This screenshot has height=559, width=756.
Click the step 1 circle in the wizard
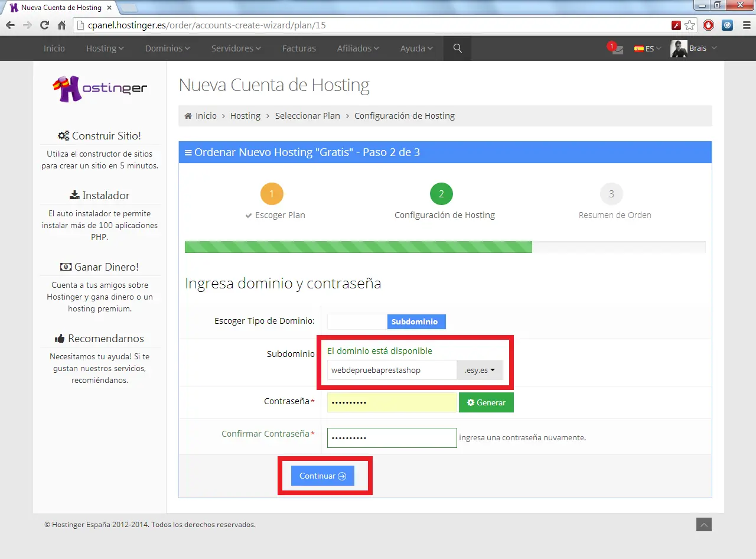[272, 194]
